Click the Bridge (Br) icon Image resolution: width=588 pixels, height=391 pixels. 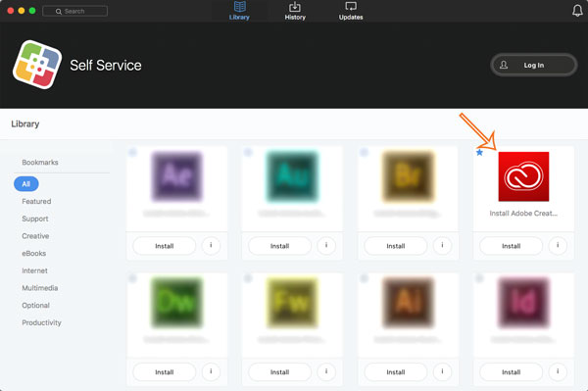click(408, 176)
